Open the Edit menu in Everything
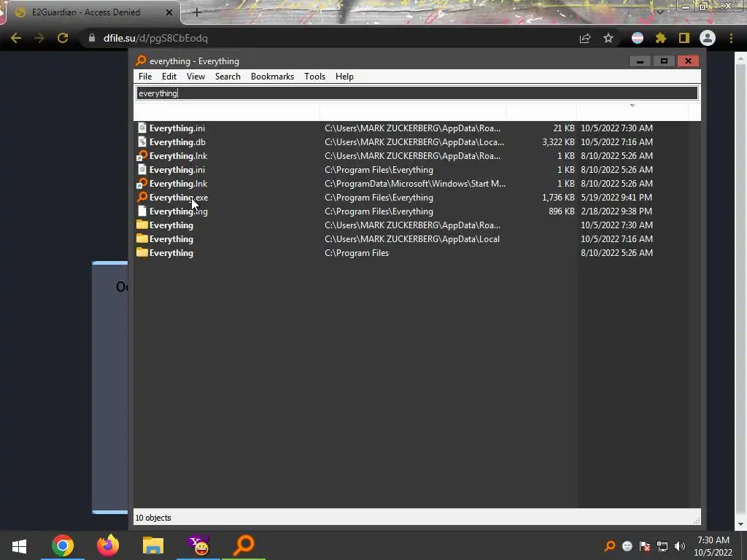The image size is (747, 560). coord(169,77)
